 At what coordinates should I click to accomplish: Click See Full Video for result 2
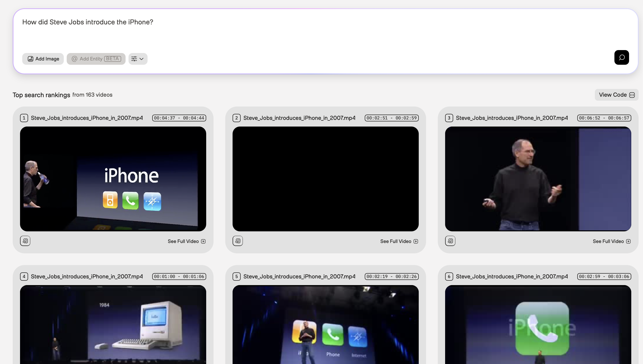tap(399, 241)
